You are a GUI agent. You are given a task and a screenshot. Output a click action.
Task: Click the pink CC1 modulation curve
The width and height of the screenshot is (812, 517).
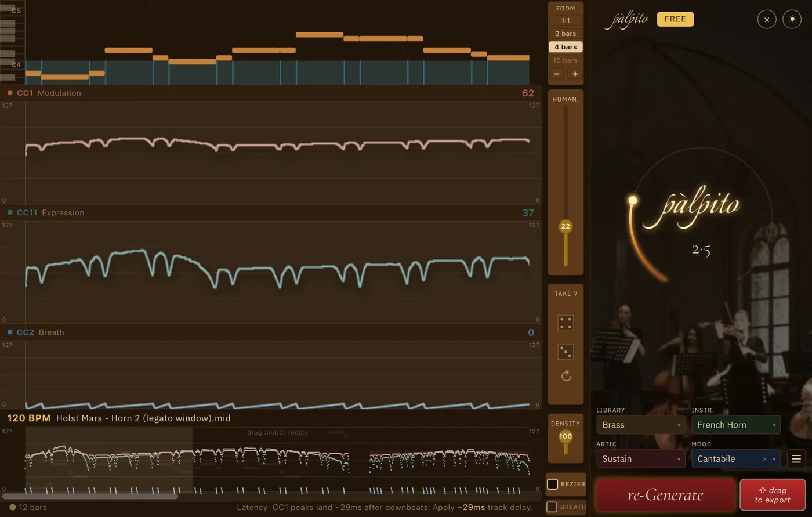(x=277, y=143)
